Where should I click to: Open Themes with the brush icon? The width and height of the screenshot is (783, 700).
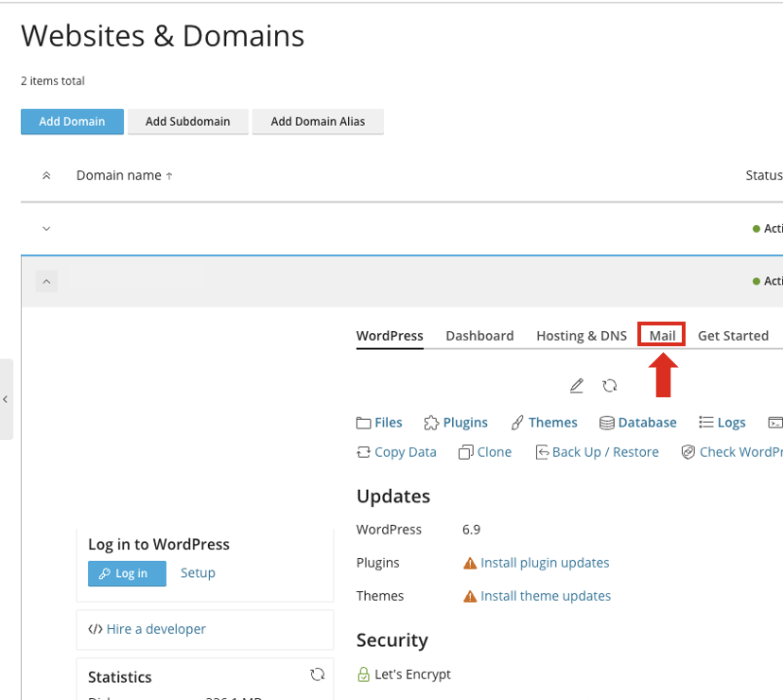click(544, 423)
